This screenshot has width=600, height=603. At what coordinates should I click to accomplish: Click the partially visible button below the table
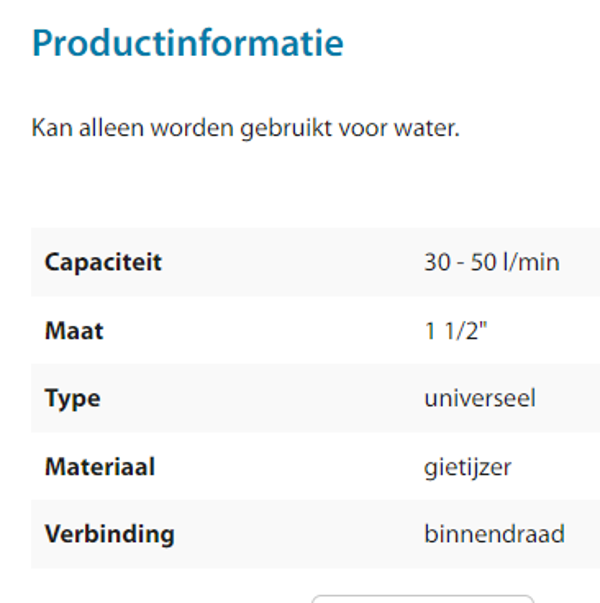[422, 598]
